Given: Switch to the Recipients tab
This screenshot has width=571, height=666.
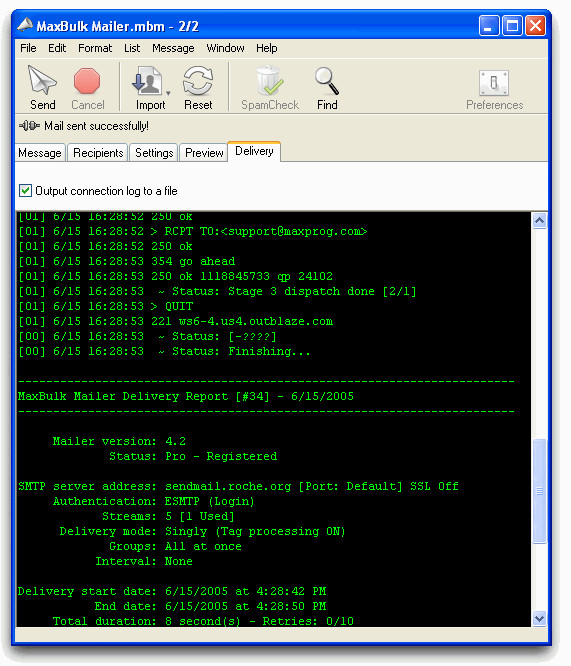Looking at the screenshot, I should pos(98,152).
